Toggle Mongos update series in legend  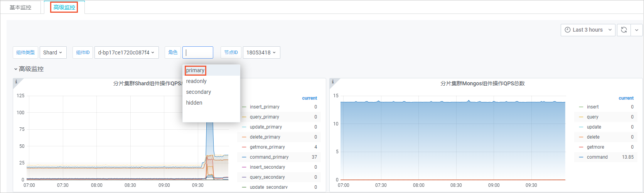[x=594, y=127]
